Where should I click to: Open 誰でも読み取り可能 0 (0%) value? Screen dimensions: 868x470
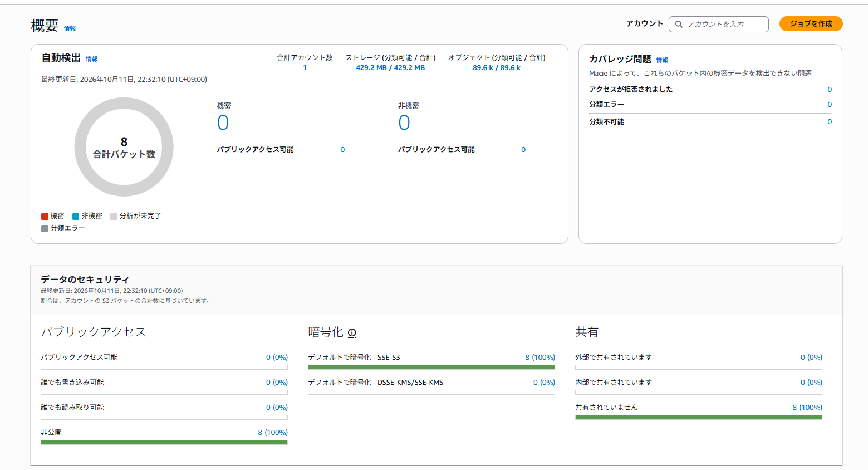click(277, 408)
